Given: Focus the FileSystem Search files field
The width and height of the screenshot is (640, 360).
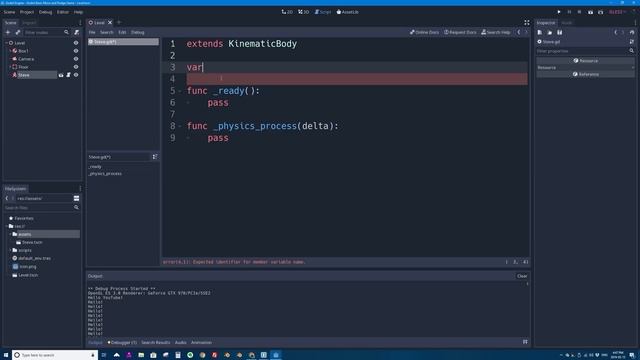Looking at the screenshot, I should [x=41, y=208].
